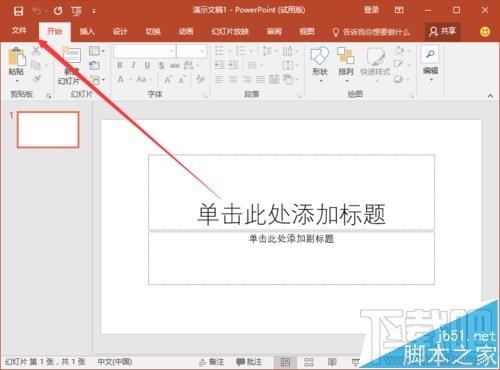Open the 视图 (View) tab
500x370 pixels.
(x=307, y=32)
